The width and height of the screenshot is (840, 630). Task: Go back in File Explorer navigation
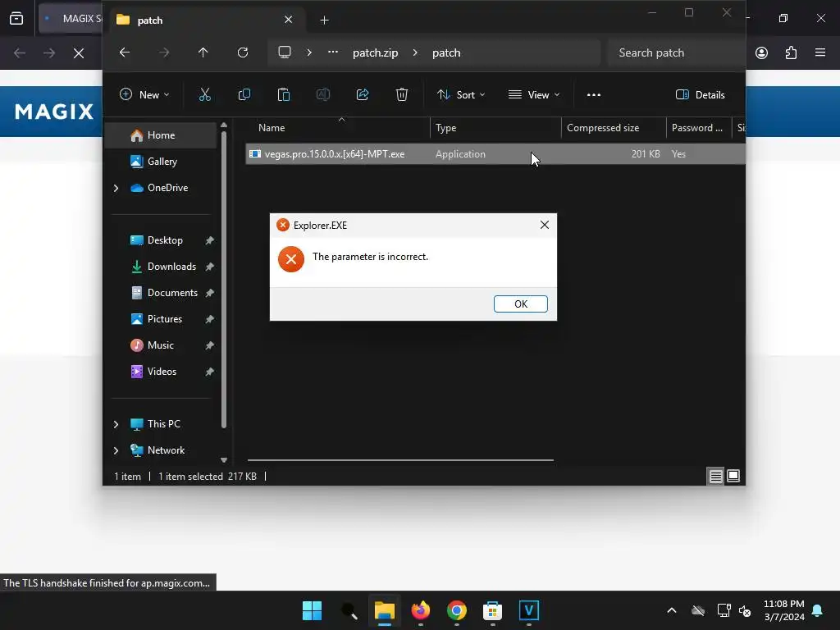[x=125, y=52]
